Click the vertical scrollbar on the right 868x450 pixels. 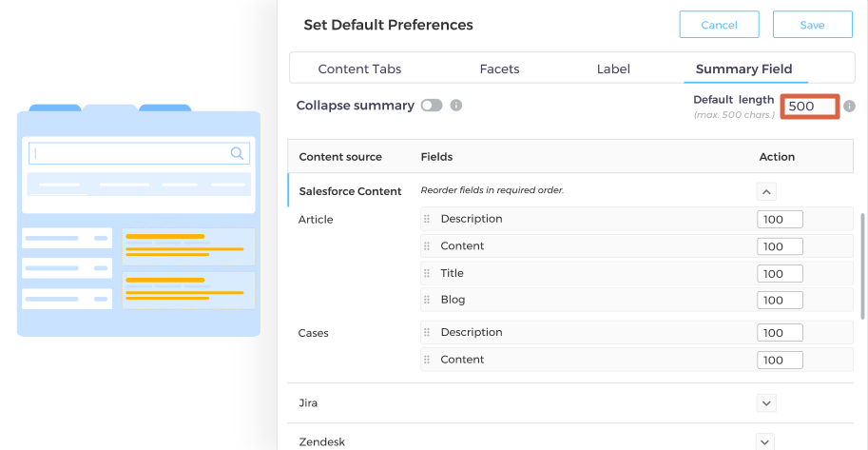(x=862, y=266)
